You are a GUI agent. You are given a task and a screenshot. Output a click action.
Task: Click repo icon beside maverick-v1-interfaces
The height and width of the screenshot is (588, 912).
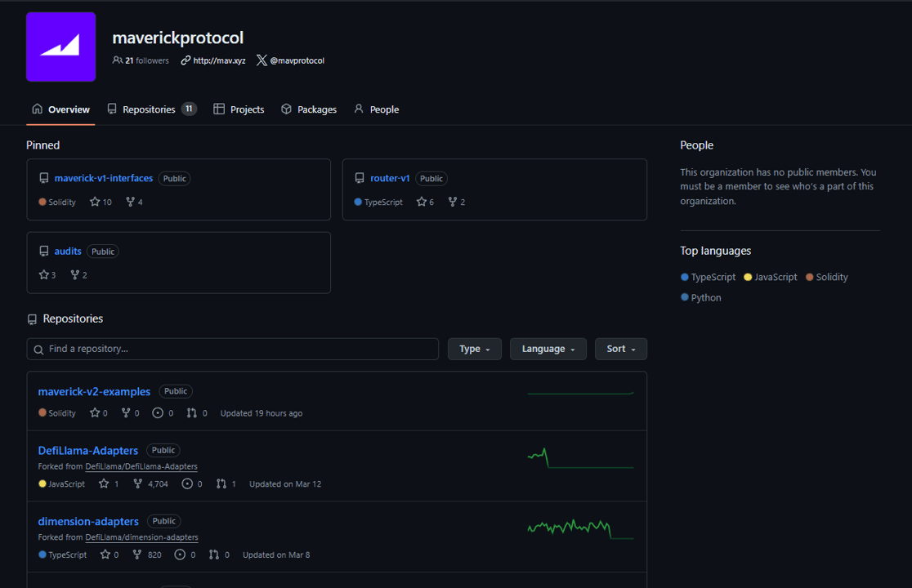click(43, 178)
